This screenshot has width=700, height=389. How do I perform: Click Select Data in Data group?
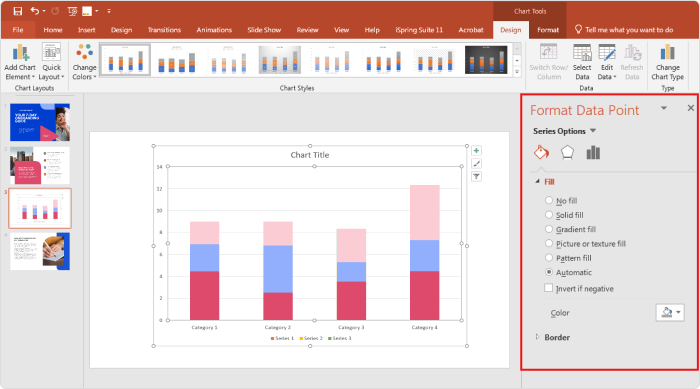click(x=582, y=62)
